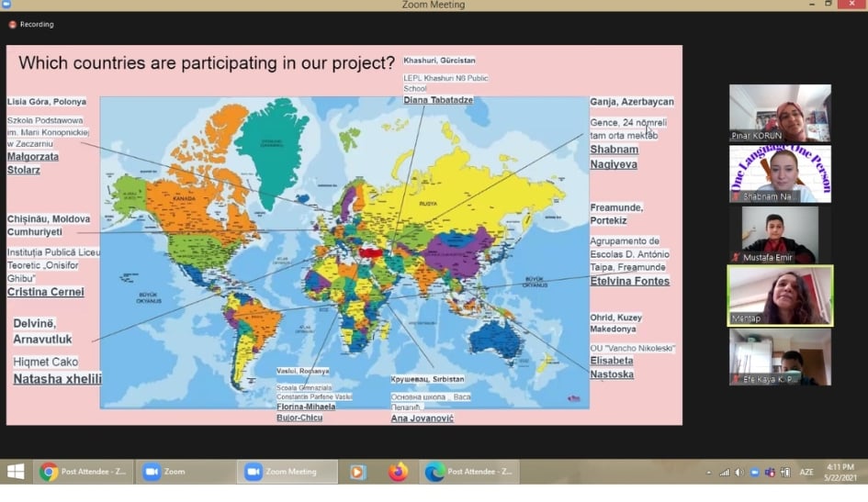Click the red Recording indicator icon
This screenshot has height=502, width=868.
click(x=13, y=25)
